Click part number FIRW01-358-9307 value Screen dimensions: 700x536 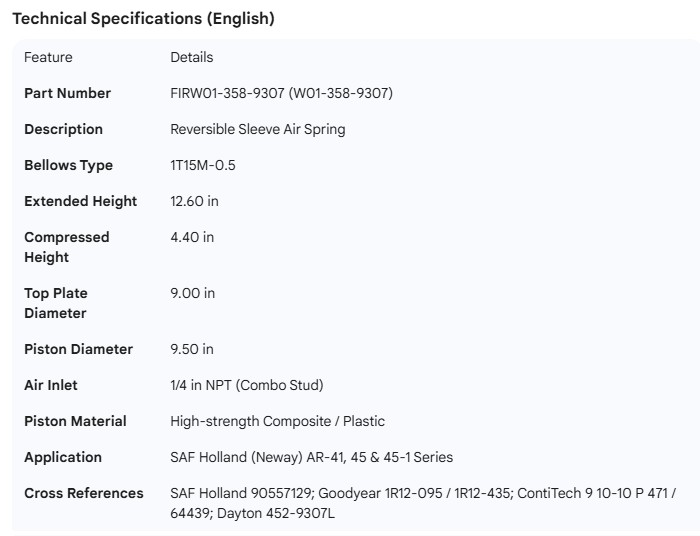[281, 93]
